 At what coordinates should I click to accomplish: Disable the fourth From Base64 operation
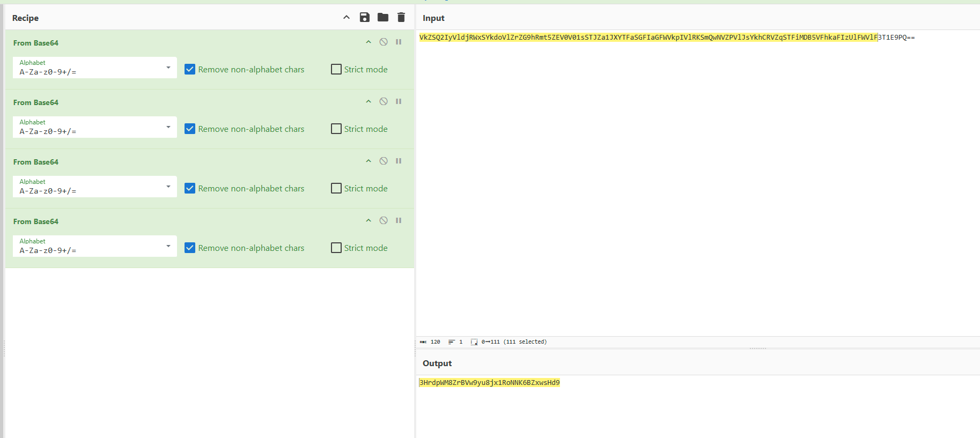point(384,220)
